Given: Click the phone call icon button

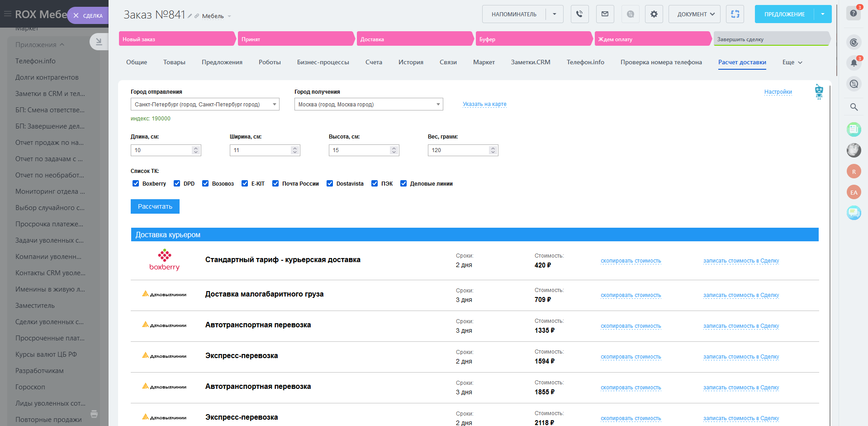Looking at the screenshot, I should click(579, 14).
